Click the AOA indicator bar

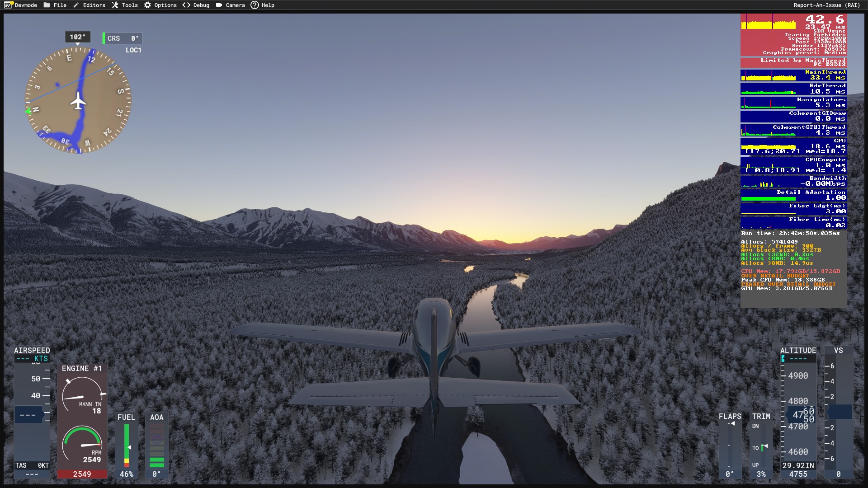(x=157, y=445)
